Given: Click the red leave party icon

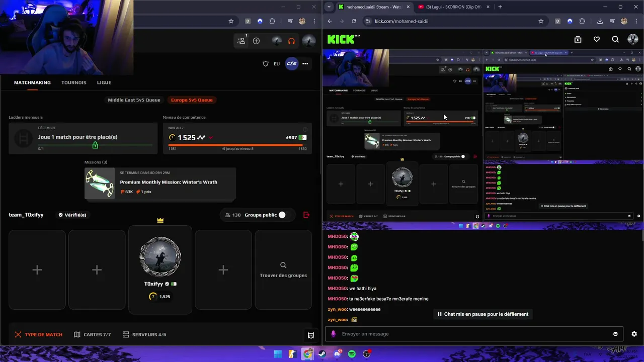Looking at the screenshot, I should [x=306, y=215].
